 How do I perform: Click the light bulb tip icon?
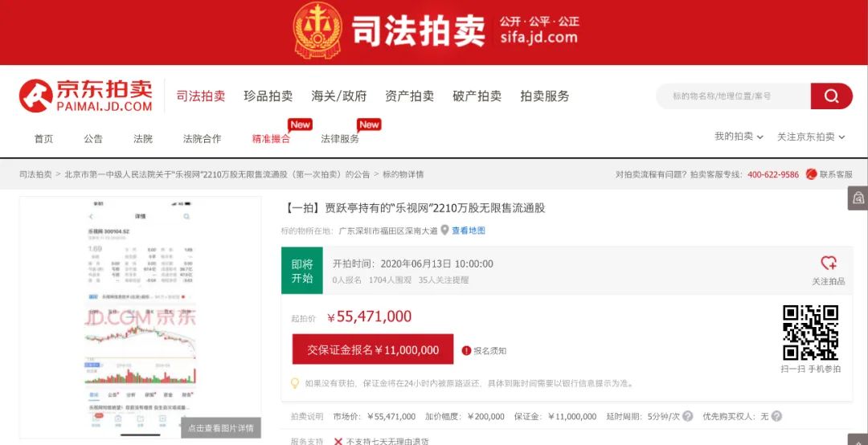296,383
